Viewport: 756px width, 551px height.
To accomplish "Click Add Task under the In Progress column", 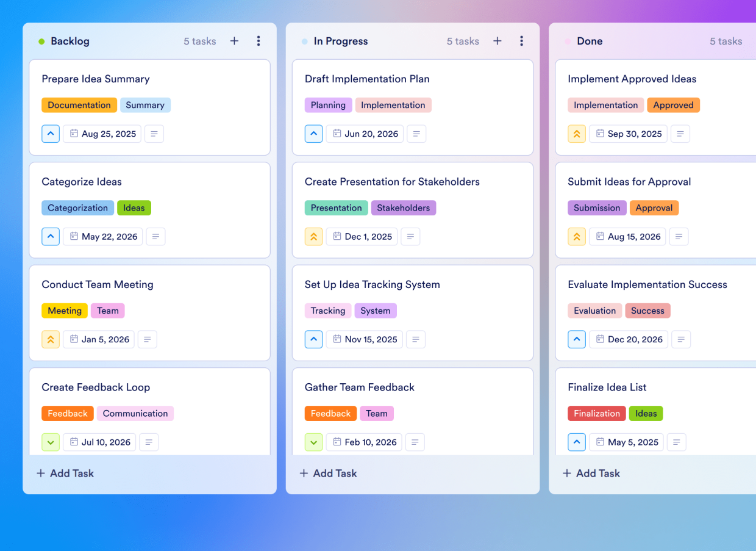I will [x=328, y=473].
